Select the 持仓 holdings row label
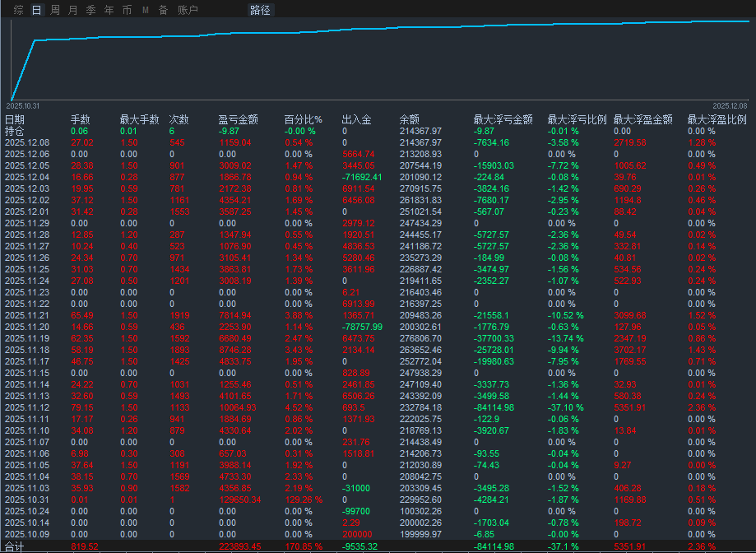The height and width of the screenshot is (553, 756). click(15, 131)
